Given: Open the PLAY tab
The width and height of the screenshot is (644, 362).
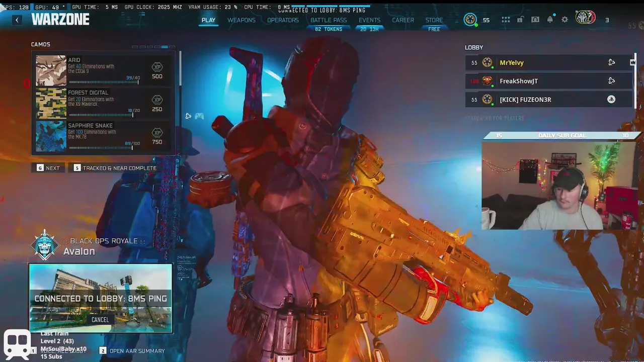Looking at the screenshot, I should pyautogui.click(x=208, y=20).
